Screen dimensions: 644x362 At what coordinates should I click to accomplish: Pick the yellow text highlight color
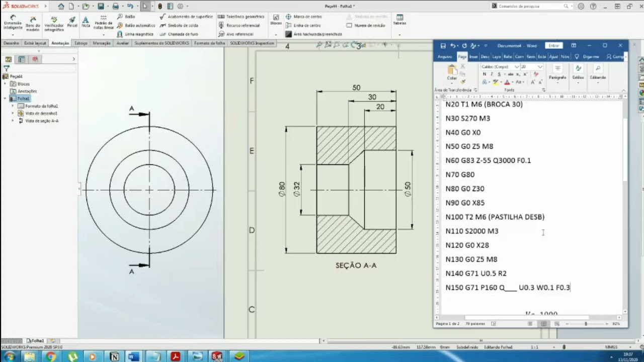coord(496,82)
